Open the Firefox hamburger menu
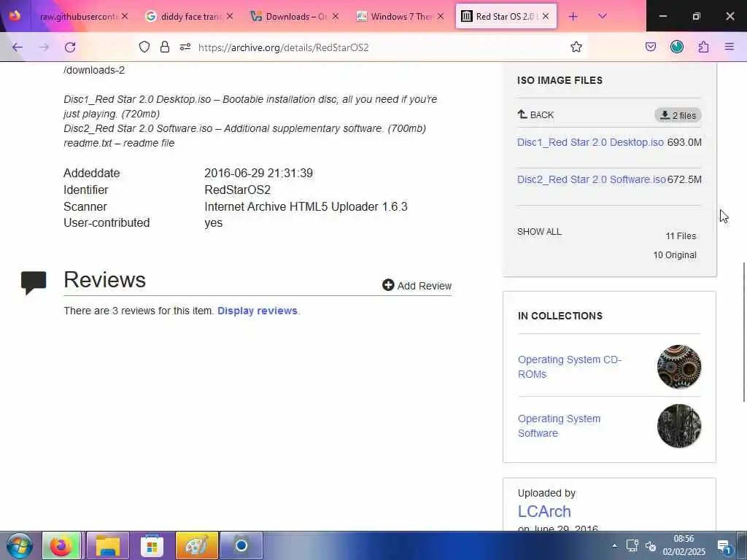 click(x=729, y=47)
